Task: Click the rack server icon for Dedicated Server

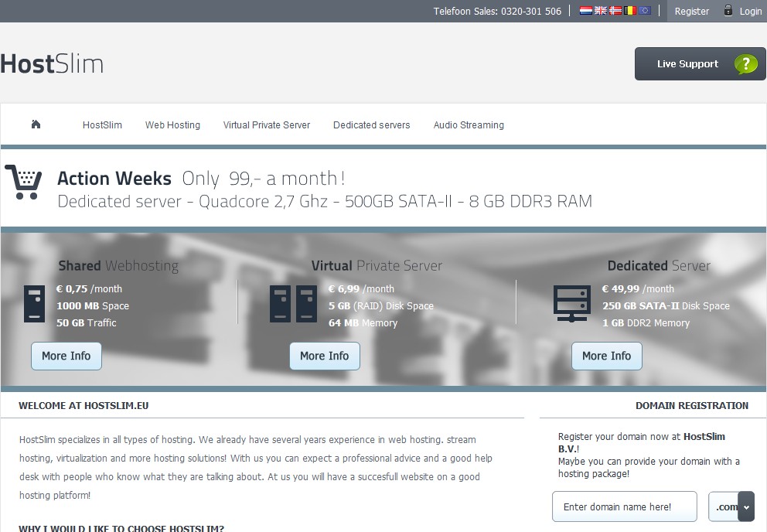Action: (572, 304)
